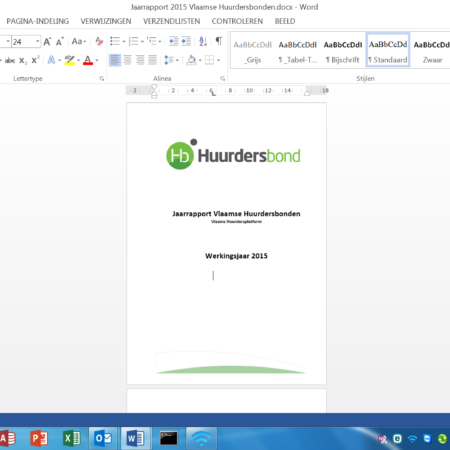Screen dimensions: 450x450
Task: Open PowerPoint from the taskbar
Action: pyautogui.click(x=39, y=438)
